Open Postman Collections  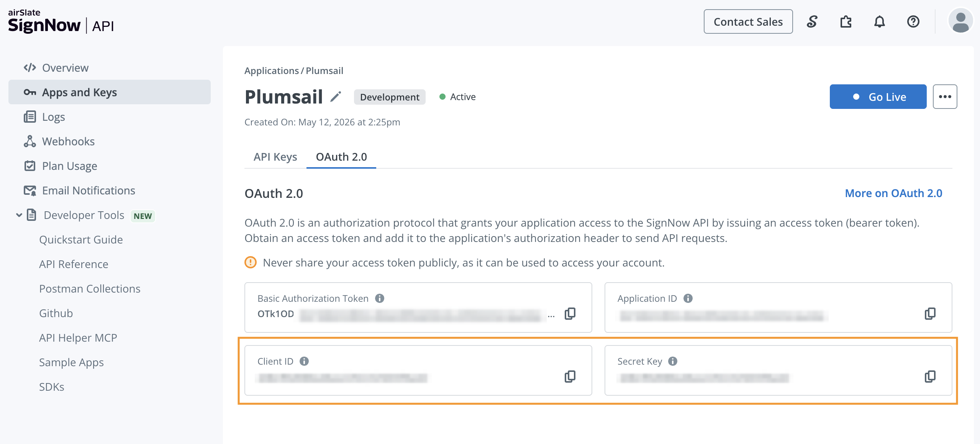pyautogui.click(x=90, y=288)
